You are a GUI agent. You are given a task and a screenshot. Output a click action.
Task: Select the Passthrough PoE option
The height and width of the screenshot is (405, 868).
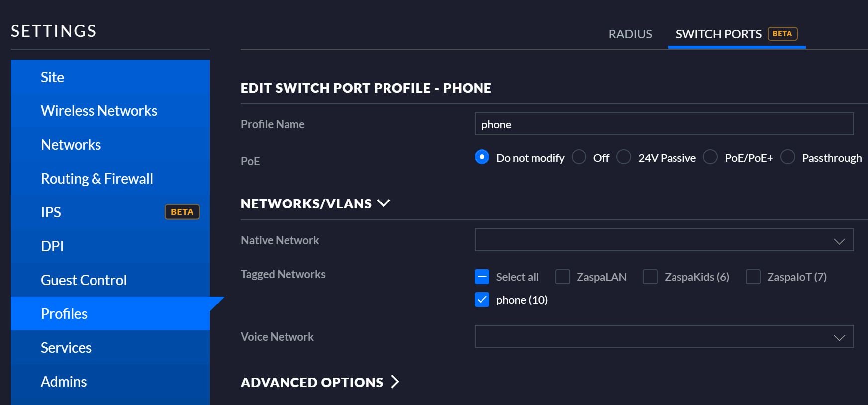pyautogui.click(x=788, y=157)
